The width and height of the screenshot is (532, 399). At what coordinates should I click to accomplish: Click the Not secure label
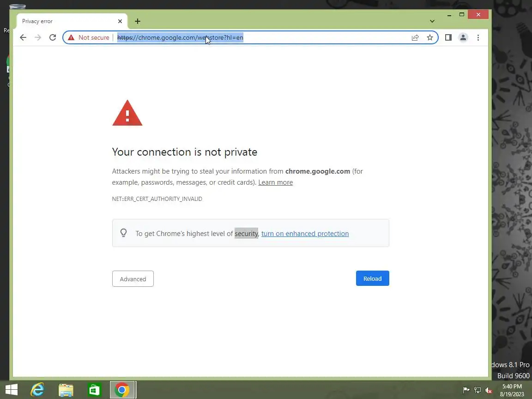(x=94, y=37)
